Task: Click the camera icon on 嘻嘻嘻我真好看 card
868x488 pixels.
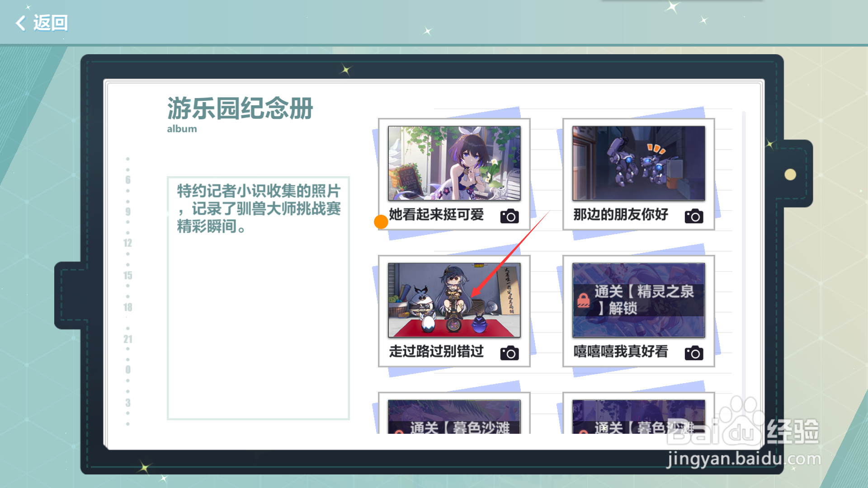Action: tap(694, 353)
